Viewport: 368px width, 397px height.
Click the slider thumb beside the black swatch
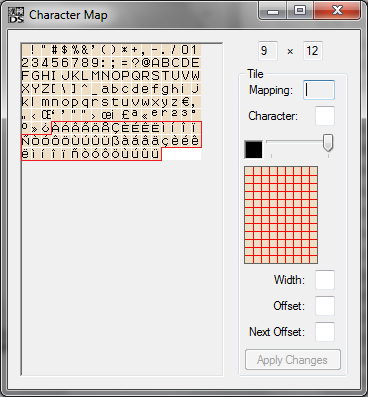(328, 143)
